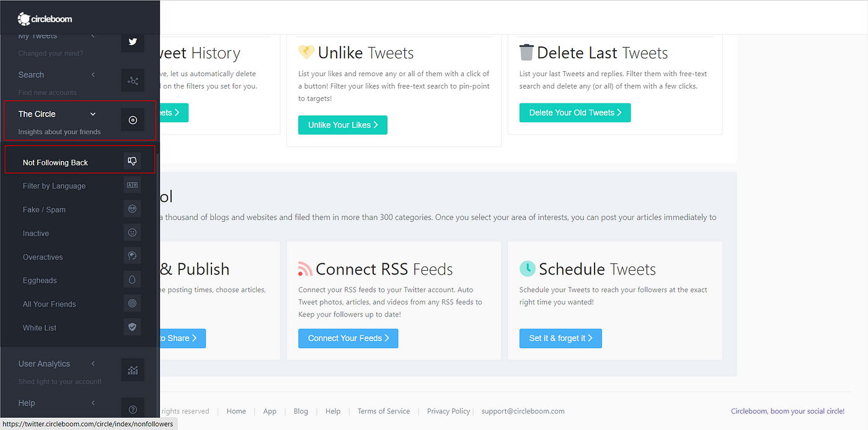
Task: Open the Blog footer link
Action: (301, 411)
